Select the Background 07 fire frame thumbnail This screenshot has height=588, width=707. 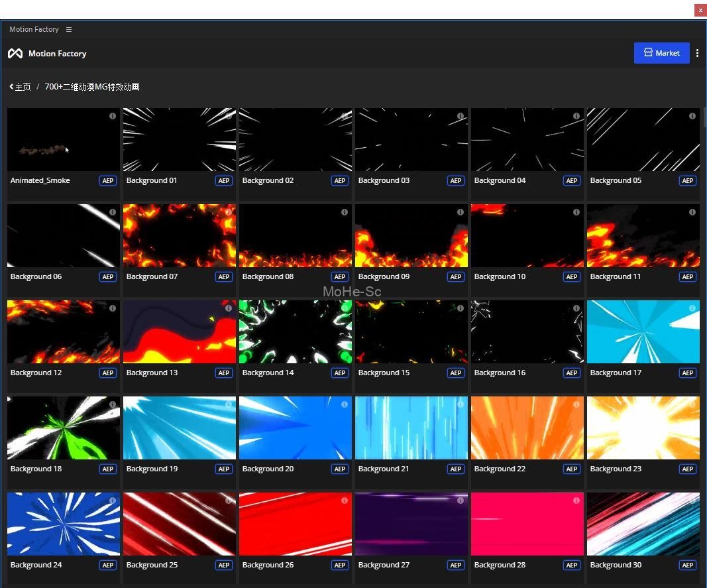click(179, 235)
